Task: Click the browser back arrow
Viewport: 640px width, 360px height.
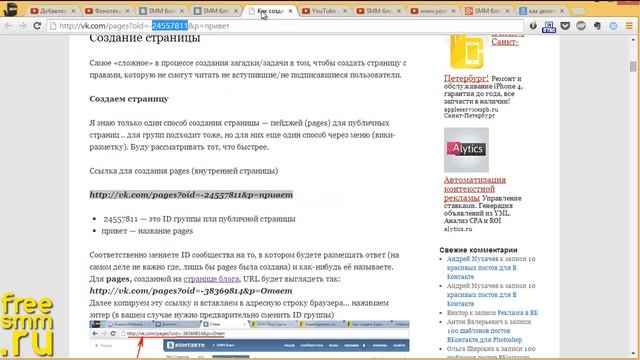Action: click(9, 26)
